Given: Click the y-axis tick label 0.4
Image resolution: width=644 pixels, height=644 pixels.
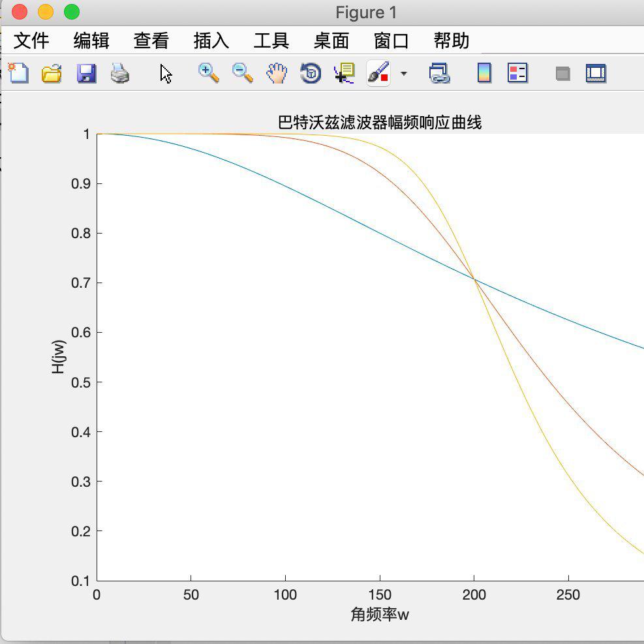Looking at the screenshot, I should (x=80, y=432).
